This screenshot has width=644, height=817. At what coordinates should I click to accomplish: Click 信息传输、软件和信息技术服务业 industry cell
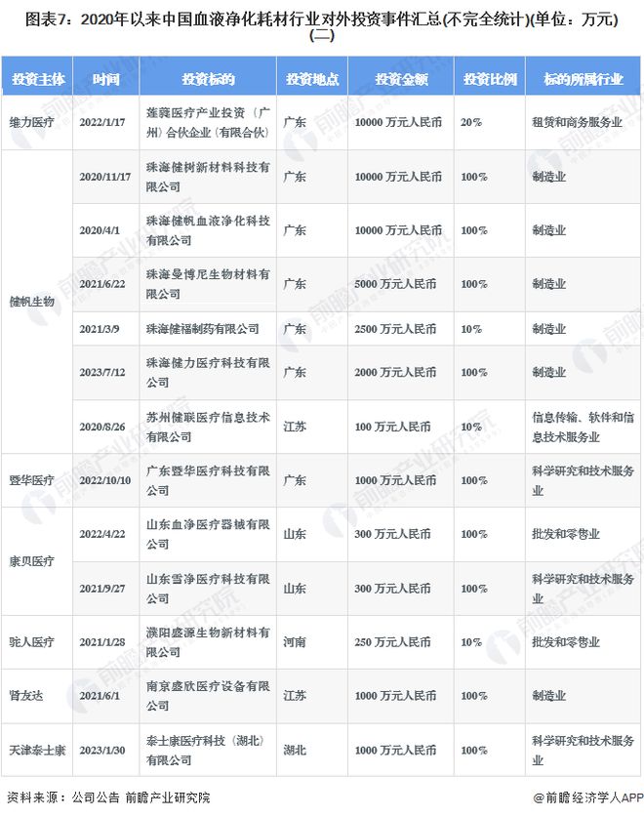click(x=584, y=427)
